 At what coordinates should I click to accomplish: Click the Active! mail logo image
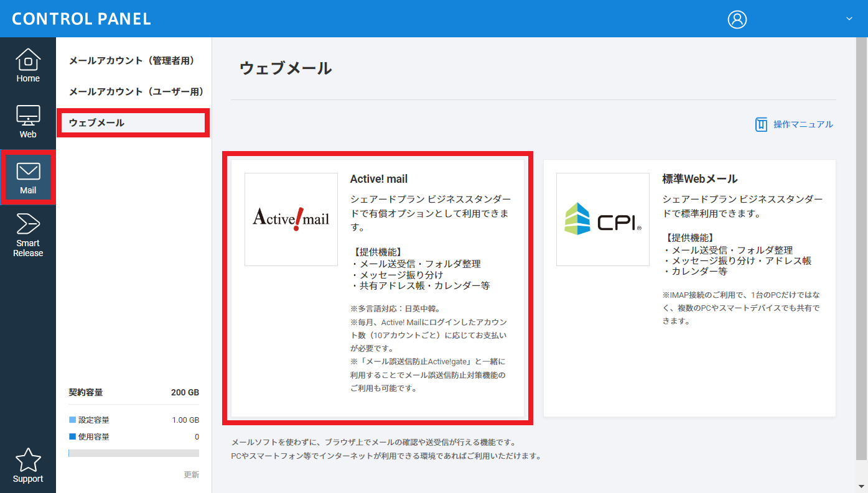(x=291, y=219)
